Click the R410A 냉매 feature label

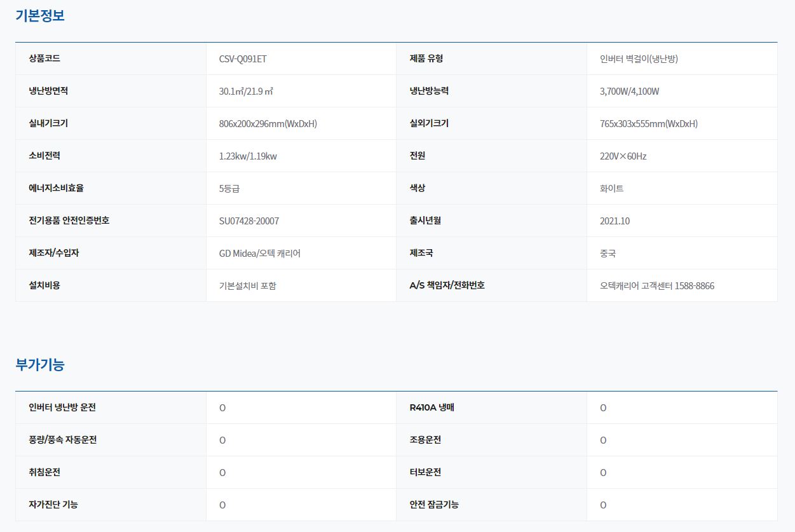[431, 407]
